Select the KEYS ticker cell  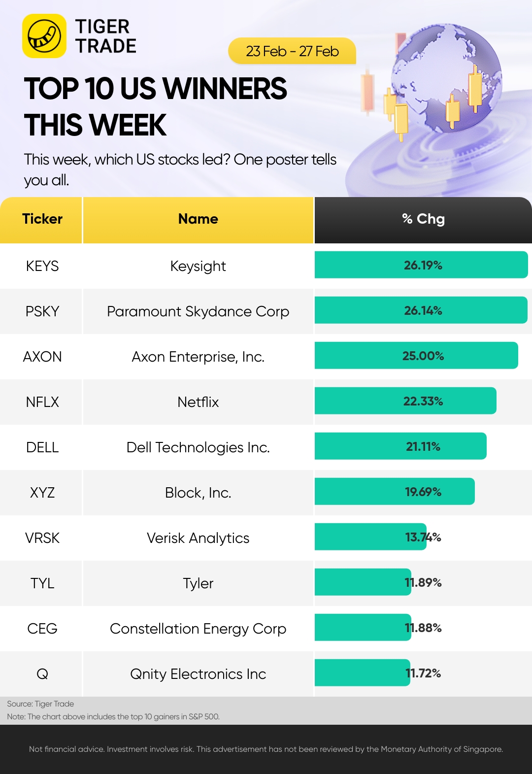pyautogui.click(x=42, y=266)
